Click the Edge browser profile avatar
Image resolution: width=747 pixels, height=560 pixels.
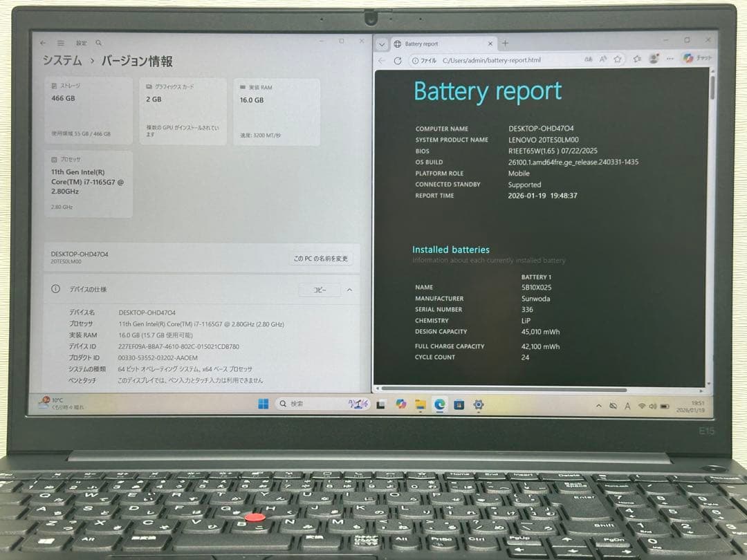pyautogui.click(x=654, y=59)
